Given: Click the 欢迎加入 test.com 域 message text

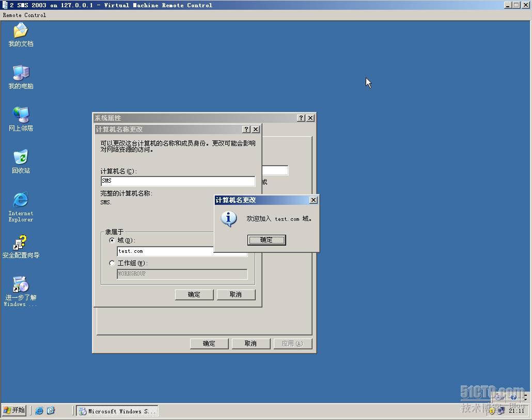Looking at the screenshot, I should (279, 219).
